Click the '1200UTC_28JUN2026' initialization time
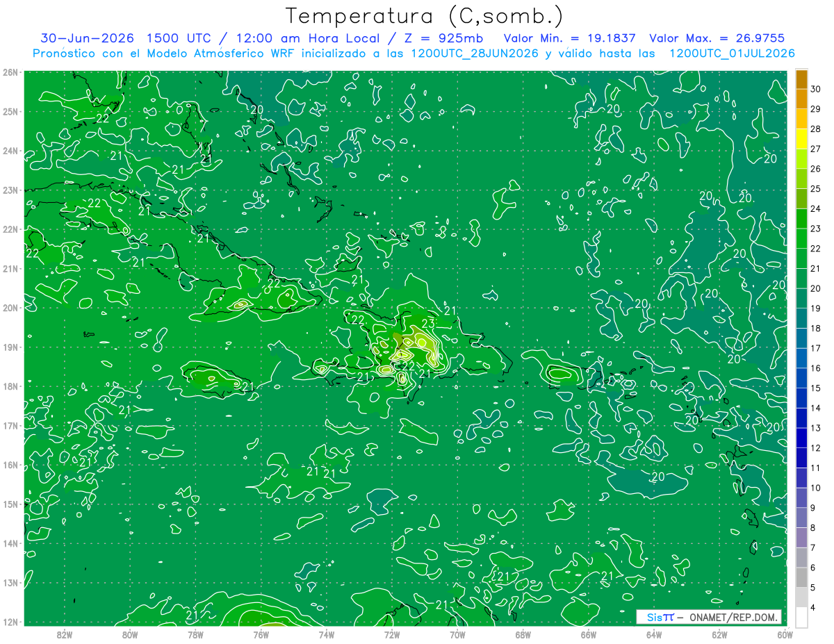 [x=474, y=53]
